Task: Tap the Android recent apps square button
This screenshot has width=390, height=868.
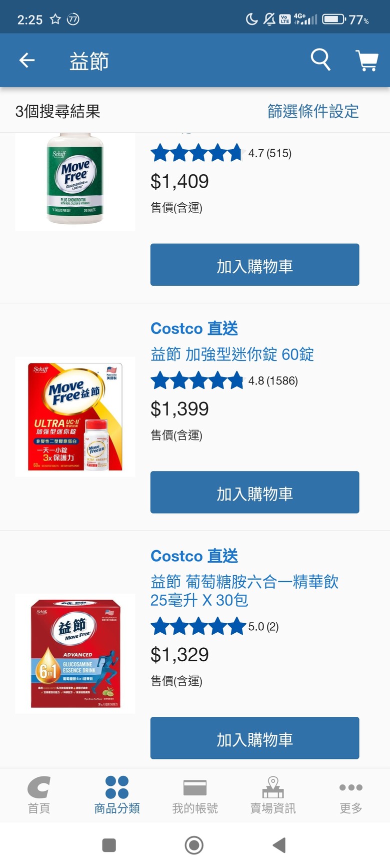Action: tap(109, 845)
